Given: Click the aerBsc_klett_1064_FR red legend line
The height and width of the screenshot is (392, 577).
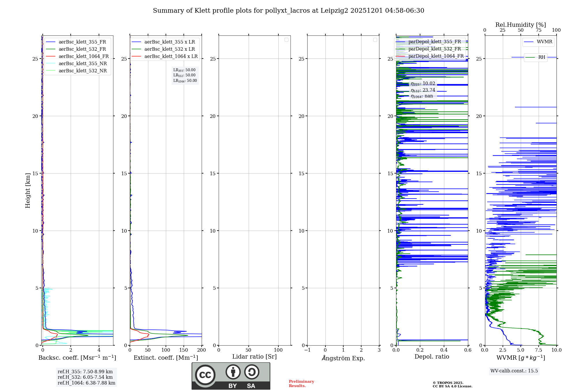Looking at the screenshot, I should point(50,56).
